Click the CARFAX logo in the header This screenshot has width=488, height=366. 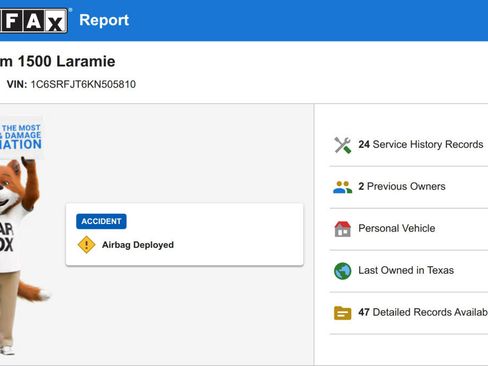pos(33,21)
